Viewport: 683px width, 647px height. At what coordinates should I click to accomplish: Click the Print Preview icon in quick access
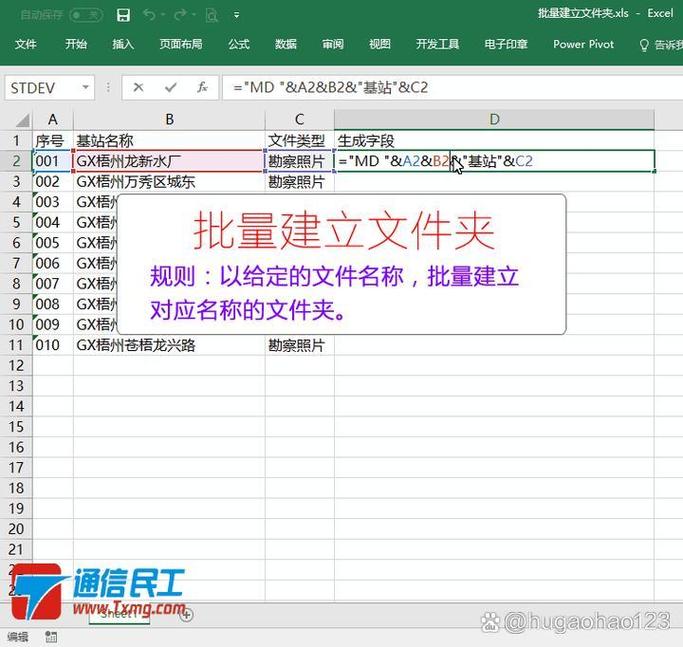point(212,16)
